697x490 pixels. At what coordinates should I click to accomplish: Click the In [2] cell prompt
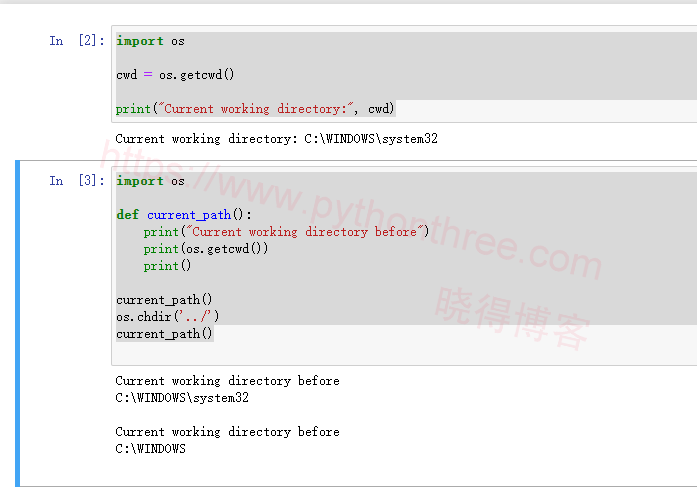coord(76,41)
